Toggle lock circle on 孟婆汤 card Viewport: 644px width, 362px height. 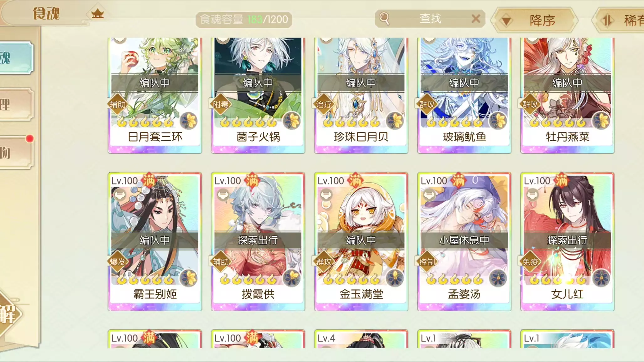coord(429,195)
